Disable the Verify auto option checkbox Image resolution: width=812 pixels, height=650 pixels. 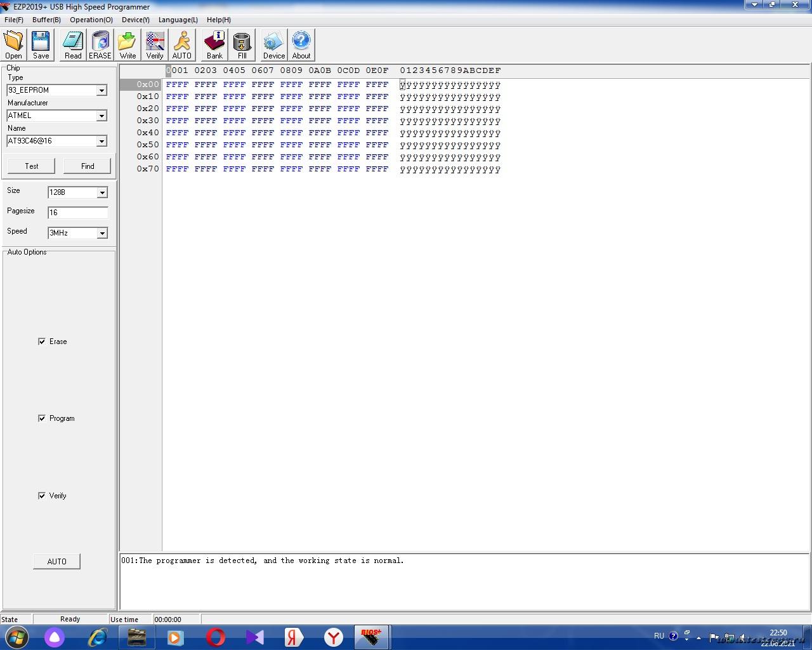coord(42,496)
